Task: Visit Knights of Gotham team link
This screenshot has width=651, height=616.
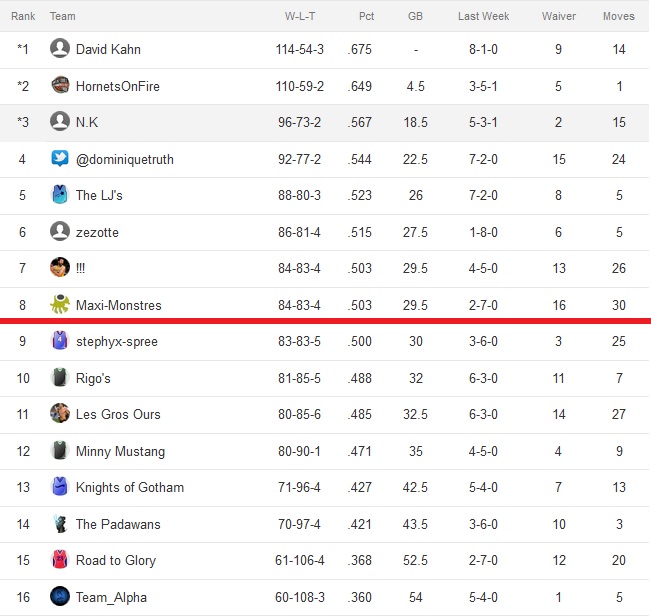Action: click(130, 487)
